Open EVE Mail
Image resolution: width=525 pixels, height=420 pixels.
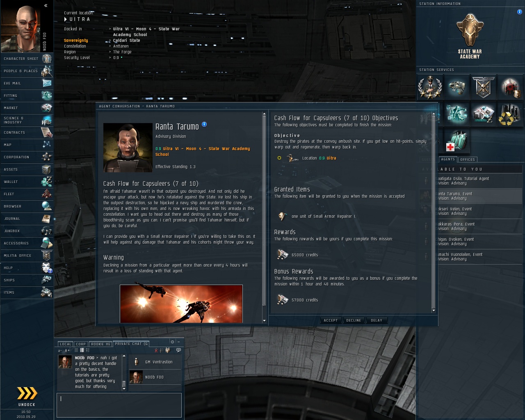coord(27,83)
